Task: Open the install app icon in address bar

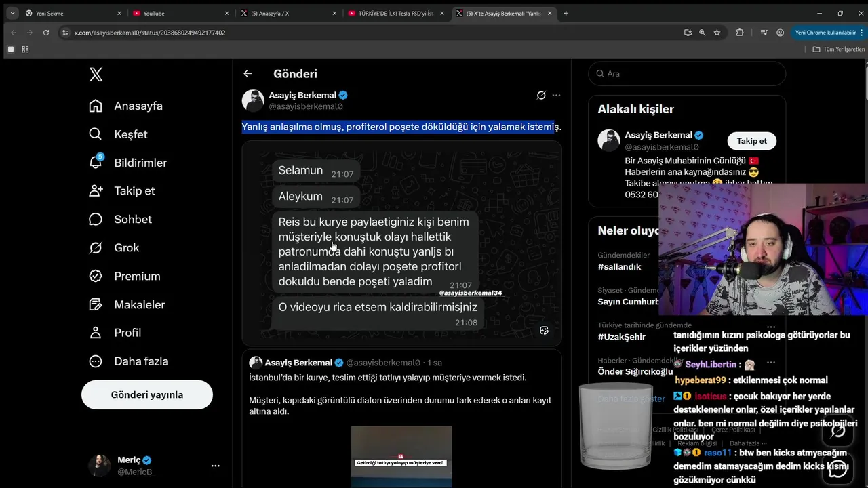Action: tap(688, 33)
